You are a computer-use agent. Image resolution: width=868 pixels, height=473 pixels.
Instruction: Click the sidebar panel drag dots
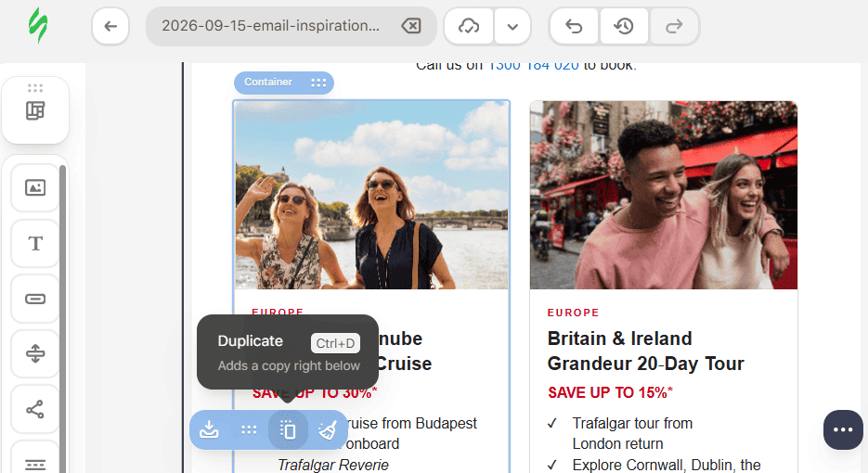coord(35,88)
